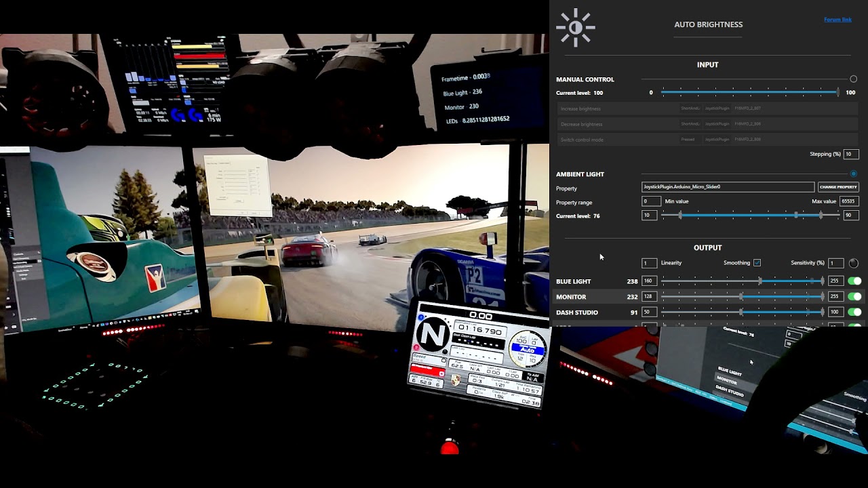Click the Monitor output range slider
The width and height of the screenshot is (868, 488).
[x=743, y=297]
